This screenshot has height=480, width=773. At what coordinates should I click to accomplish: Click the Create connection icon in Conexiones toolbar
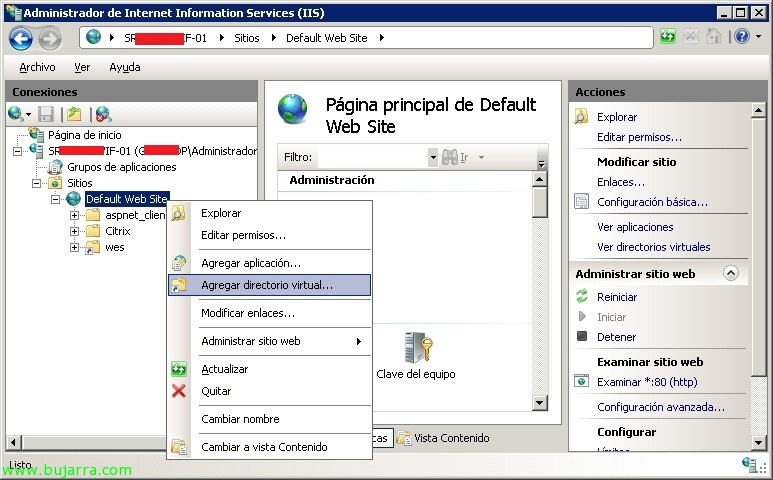pos(15,114)
